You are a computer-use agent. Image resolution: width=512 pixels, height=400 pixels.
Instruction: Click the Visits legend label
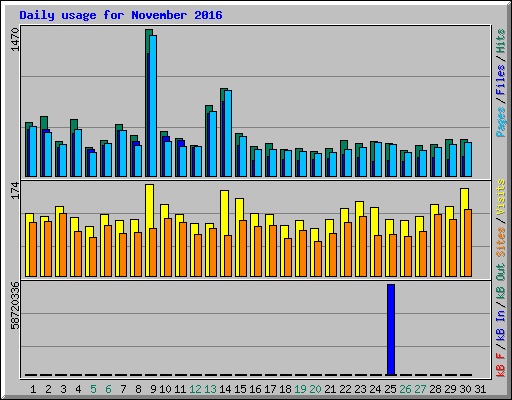coord(501,197)
